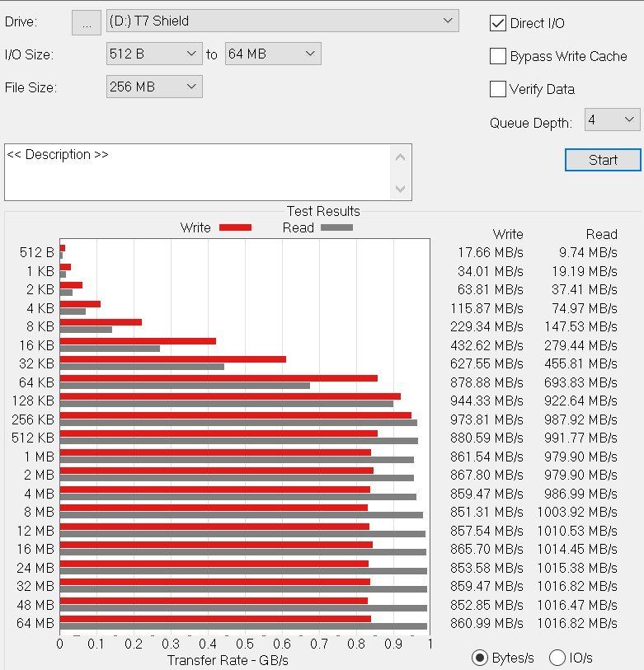Screen dimensions: 644x670
Task: Click the Test Results group title
Action: (323, 211)
